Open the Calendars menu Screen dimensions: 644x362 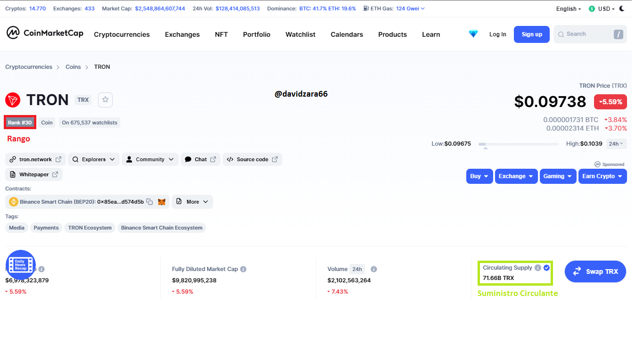(347, 34)
